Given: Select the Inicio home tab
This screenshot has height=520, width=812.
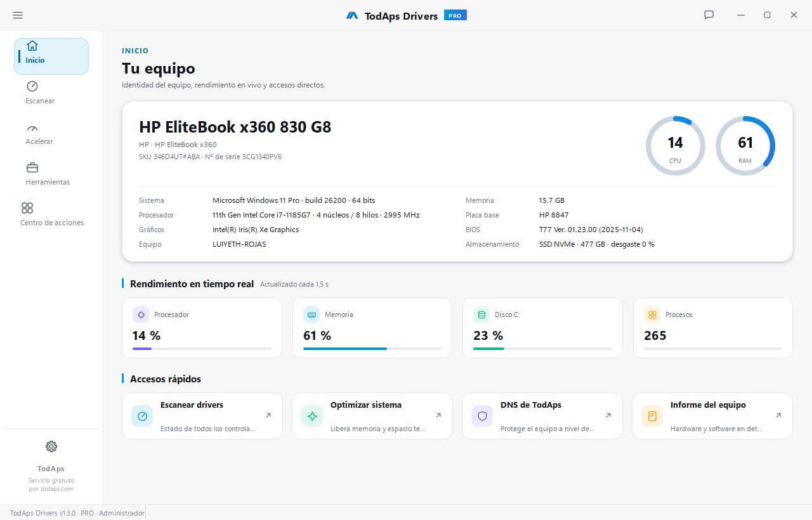Looking at the screenshot, I should 51,56.
